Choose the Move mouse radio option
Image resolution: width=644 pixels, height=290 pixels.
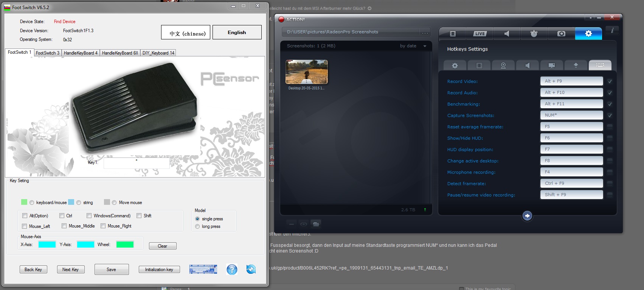coord(114,203)
